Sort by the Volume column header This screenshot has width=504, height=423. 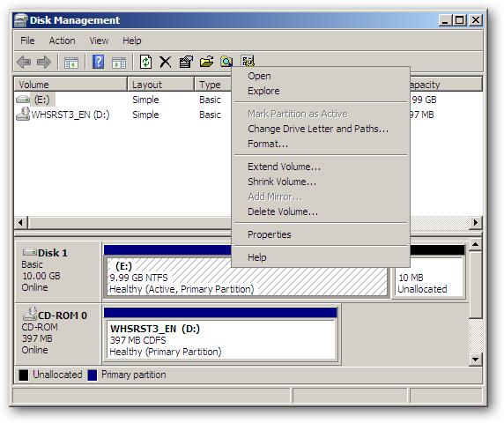(x=70, y=85)
